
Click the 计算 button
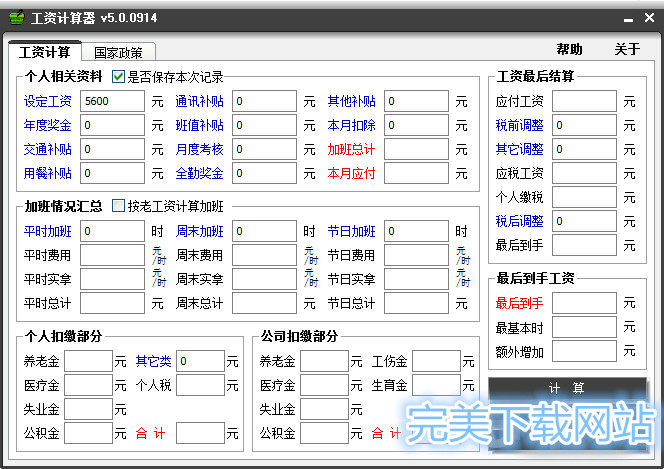(567, 388)
